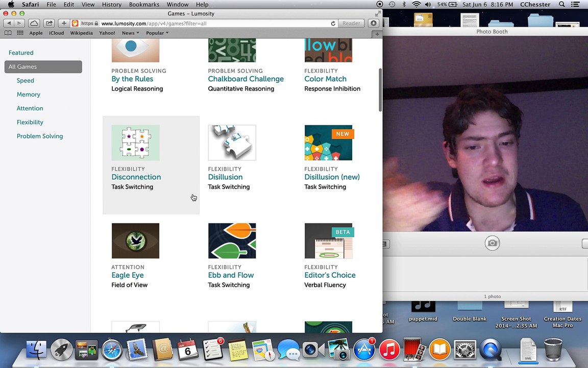Click the Safari forward navigation arrow
The width and height of the screenshot is (588, 368).
[19, 24]
